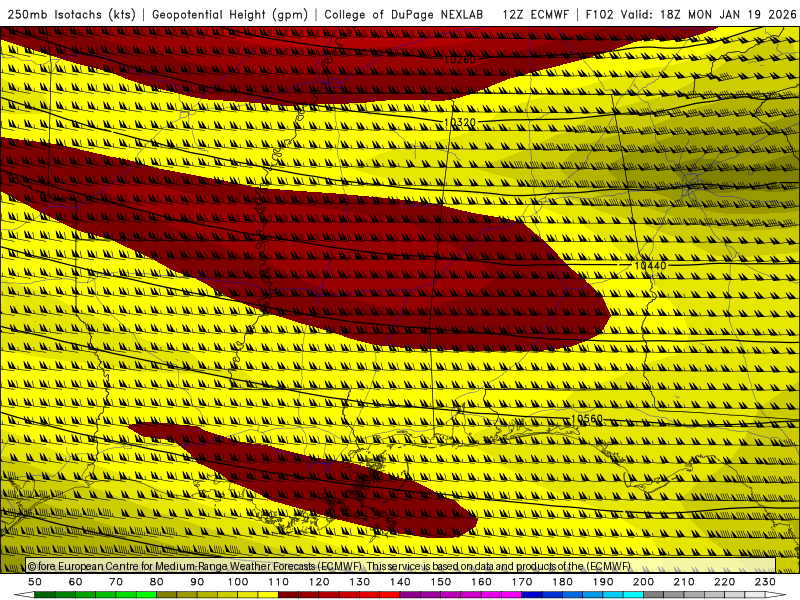
Task: Click the 'Geopotential Height (gpm)' title text
Action: click(x=230, y=15)
